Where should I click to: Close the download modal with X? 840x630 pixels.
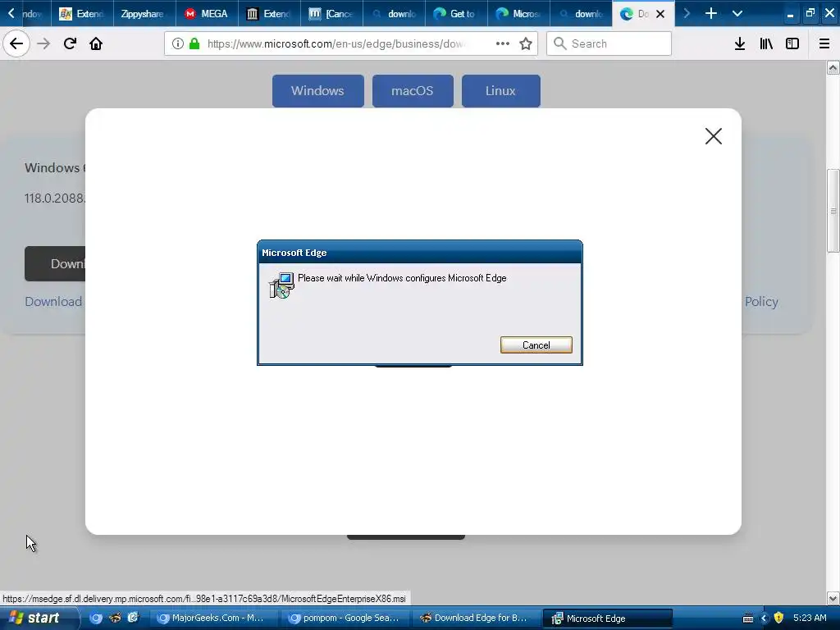click(714, 136)
